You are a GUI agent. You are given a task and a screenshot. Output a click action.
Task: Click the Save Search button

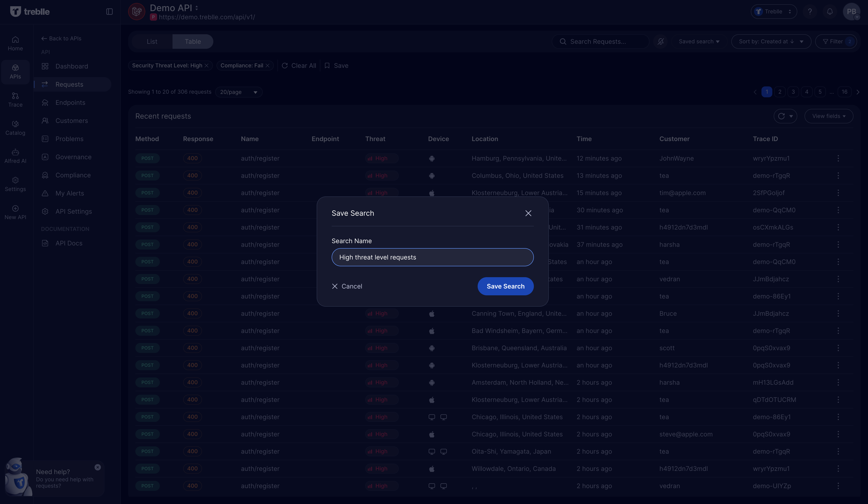505,286
